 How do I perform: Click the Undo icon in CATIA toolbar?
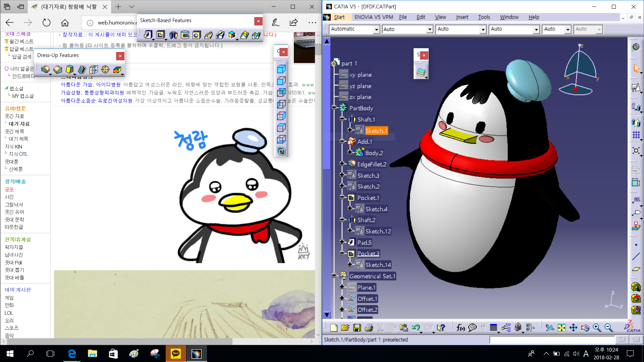[x=416, y=328]
